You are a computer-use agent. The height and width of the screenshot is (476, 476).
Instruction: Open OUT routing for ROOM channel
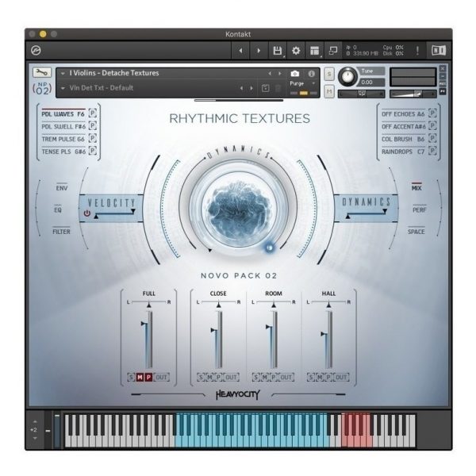[x=286, y=378]
